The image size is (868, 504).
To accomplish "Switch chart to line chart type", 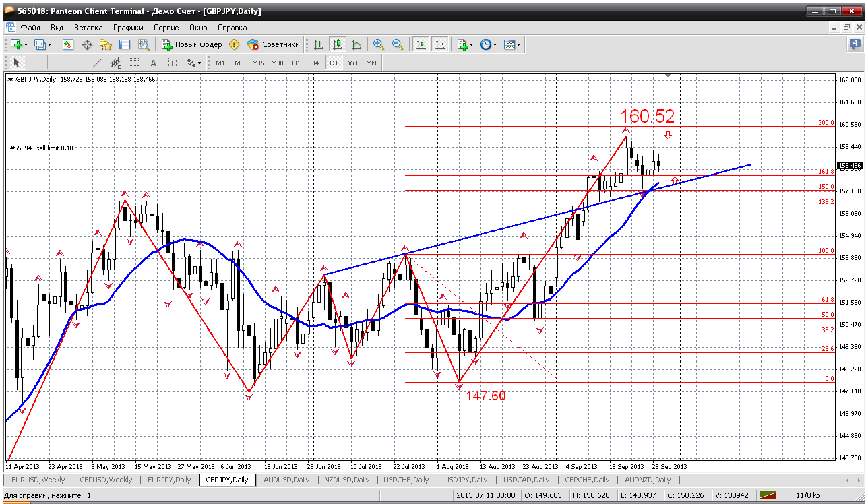I will (356, 44).
